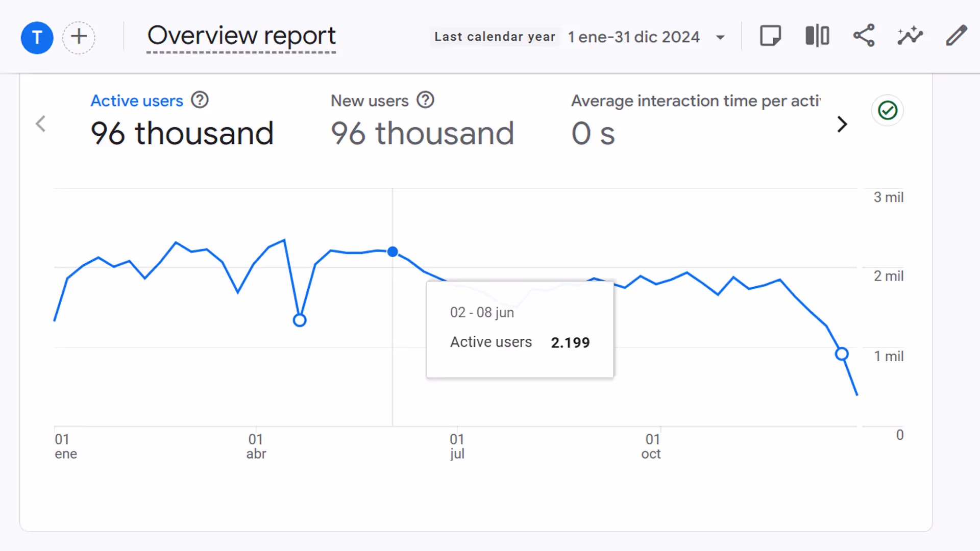Share this Overview report
This screenshot has height=551, width=980.
pyautogui.click(x=863, y=36)
